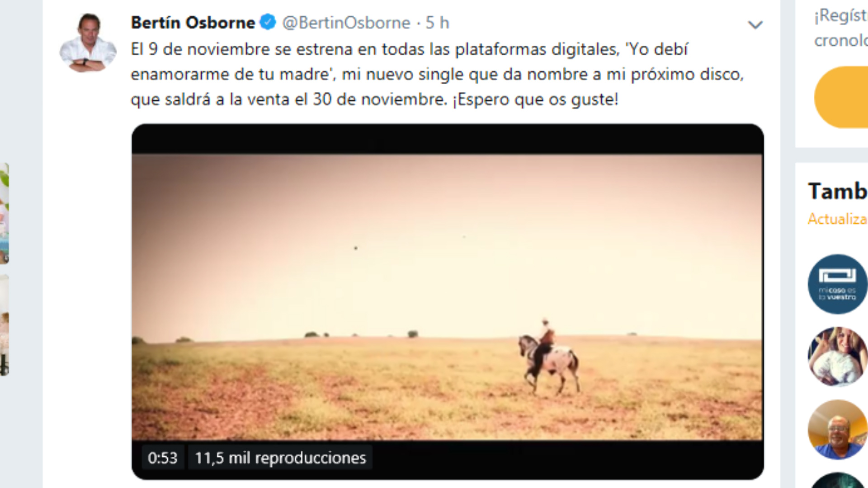Screen dimensions: 868x488
Task: Open the tweet options chevron menu
Action: point(755,24)
